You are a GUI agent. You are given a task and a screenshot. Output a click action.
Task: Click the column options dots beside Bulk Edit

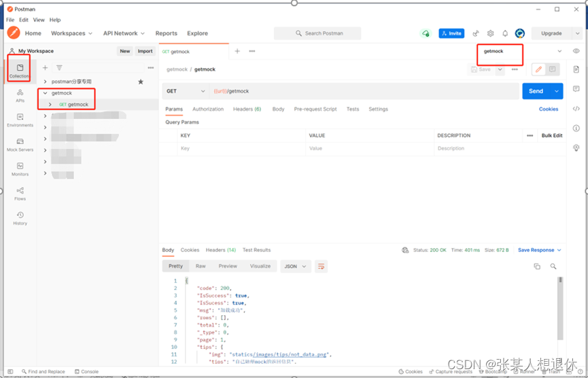coord(530,136)
